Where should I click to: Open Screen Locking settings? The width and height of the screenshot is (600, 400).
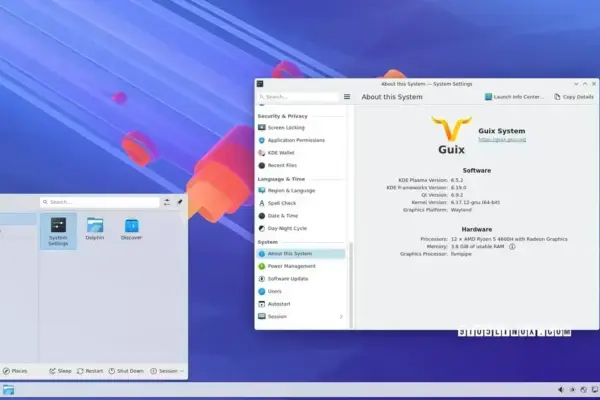coord(301,127)
